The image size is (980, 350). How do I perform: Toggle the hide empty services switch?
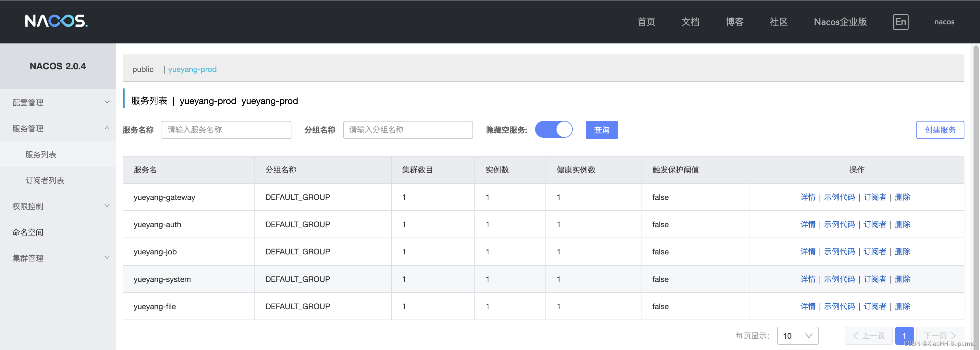coord(554,130)
